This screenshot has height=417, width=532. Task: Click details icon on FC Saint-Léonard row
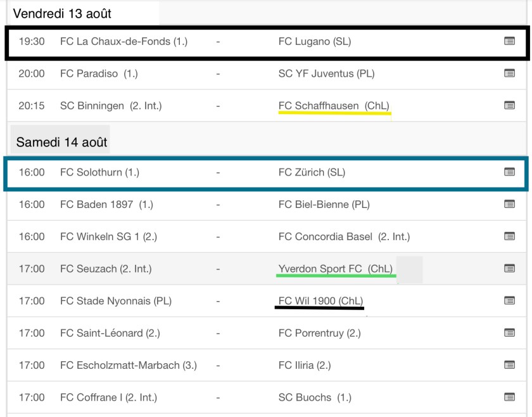tap(509, 333)
